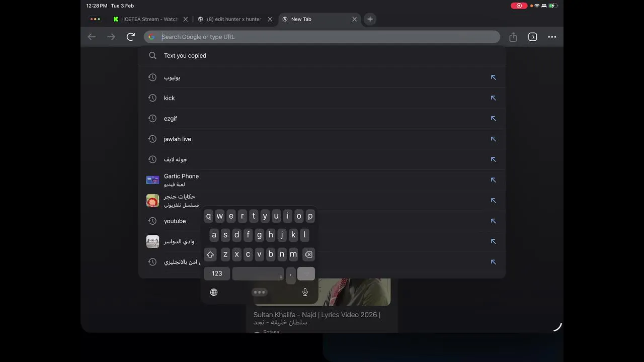This screenshot has width=644, height=362.
Task: Select the يوتيوب history suggestion
Action: tap(322, 77)
